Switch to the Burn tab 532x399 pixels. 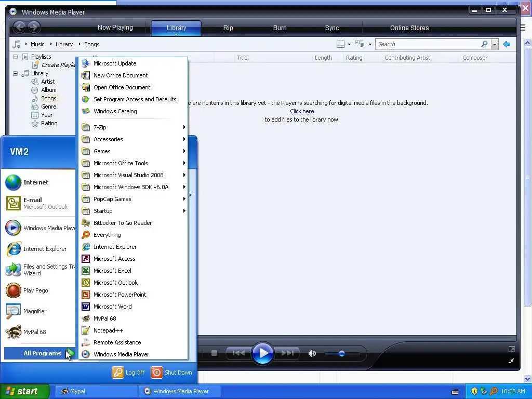[280, 28]
